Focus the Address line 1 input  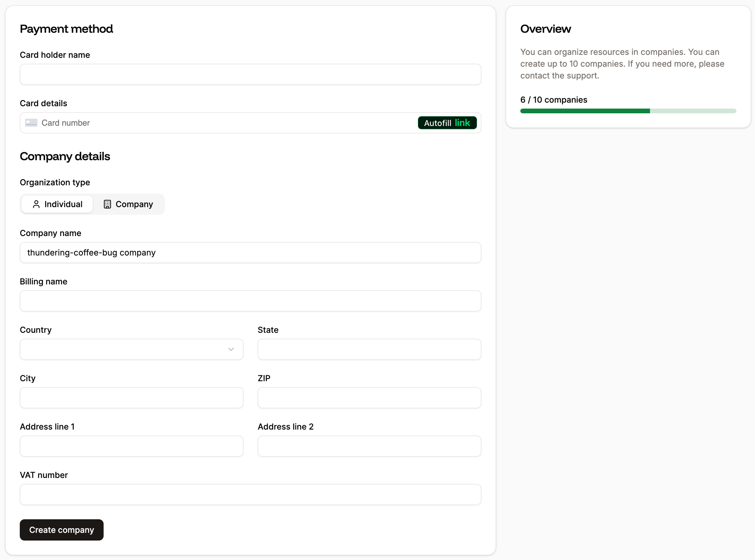coord(132,446)
